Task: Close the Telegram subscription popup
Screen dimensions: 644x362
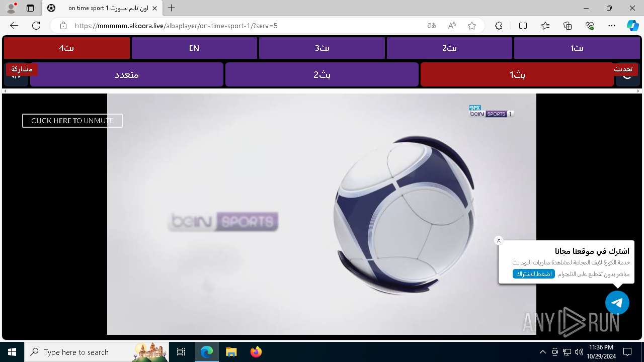Action: pos(499,240)
